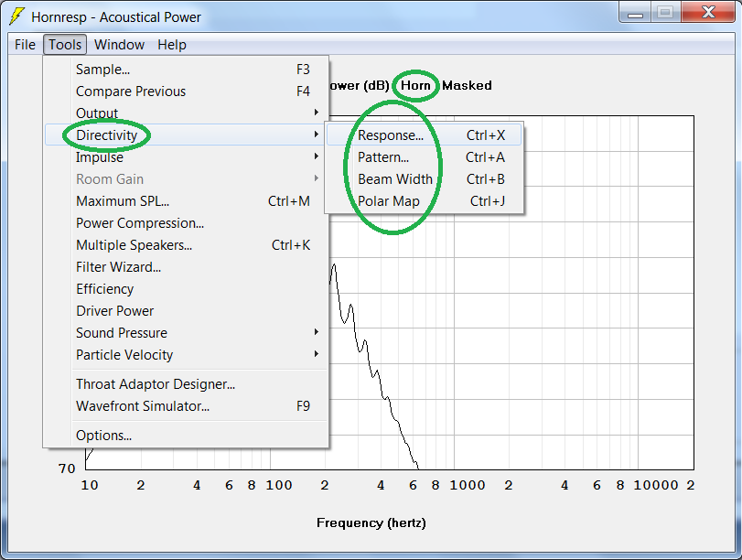Open Throat Adaptor Designer...

(x=186, y=384)
